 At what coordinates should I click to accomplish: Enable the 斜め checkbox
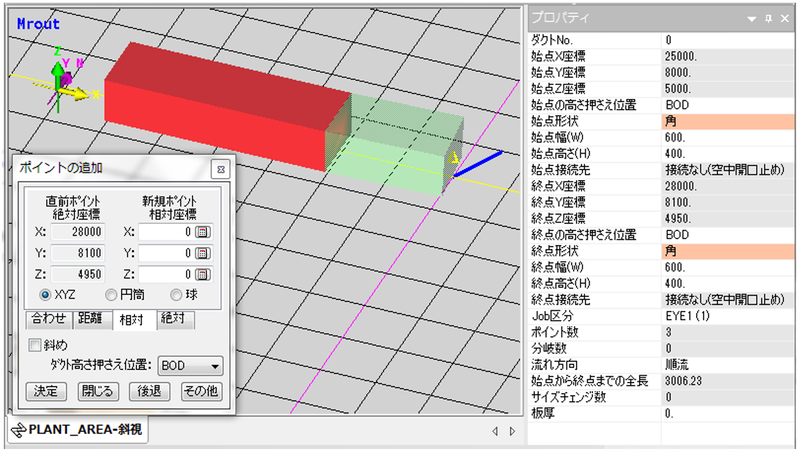36,344
